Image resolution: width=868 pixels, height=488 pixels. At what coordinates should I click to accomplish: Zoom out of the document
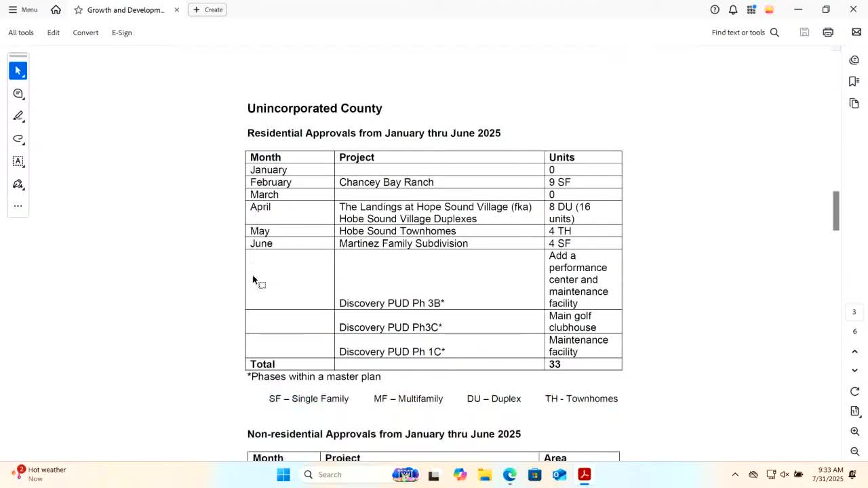click(854, 451)
